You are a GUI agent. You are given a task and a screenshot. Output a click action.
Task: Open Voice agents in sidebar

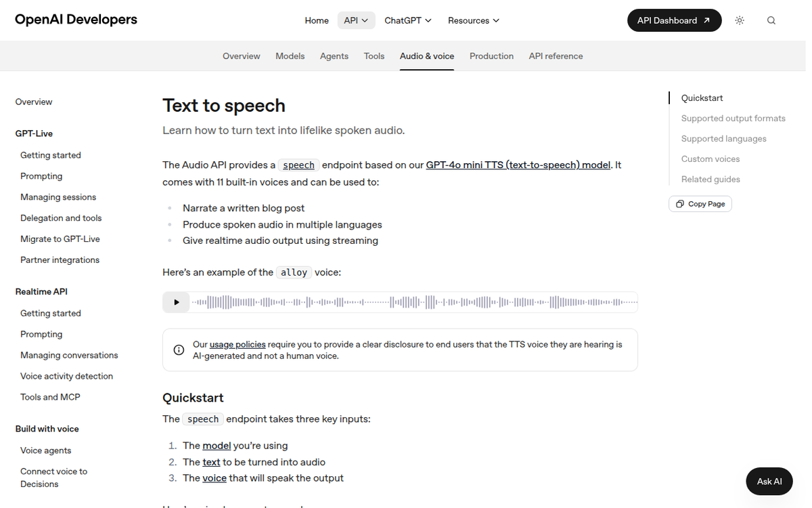pyautogui.click(x=45, y=450)
